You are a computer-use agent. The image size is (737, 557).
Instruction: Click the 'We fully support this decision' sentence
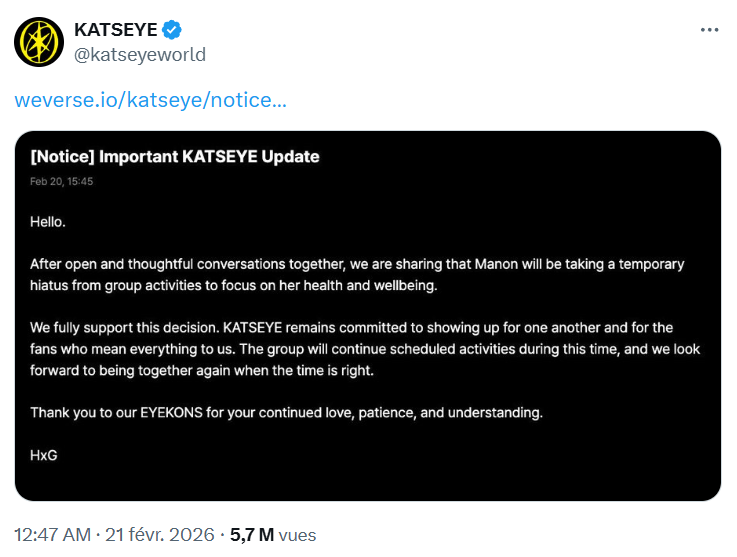118,327
